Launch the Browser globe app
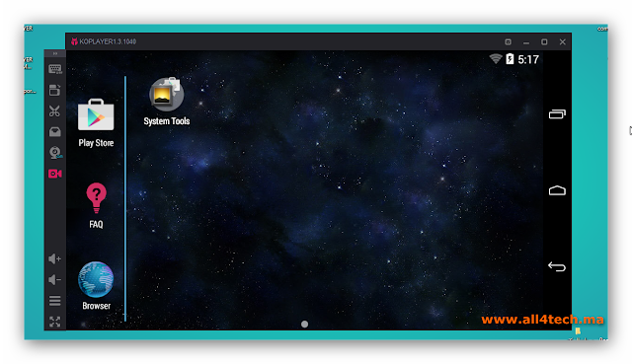Image resolution: width=632 pixels, height=364 pixels. (96, 286)
